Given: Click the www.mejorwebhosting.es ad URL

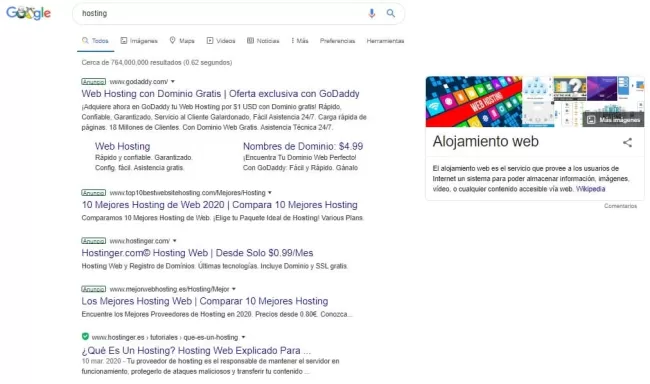Looking at the screenshot, I should [x=169, y=289].
